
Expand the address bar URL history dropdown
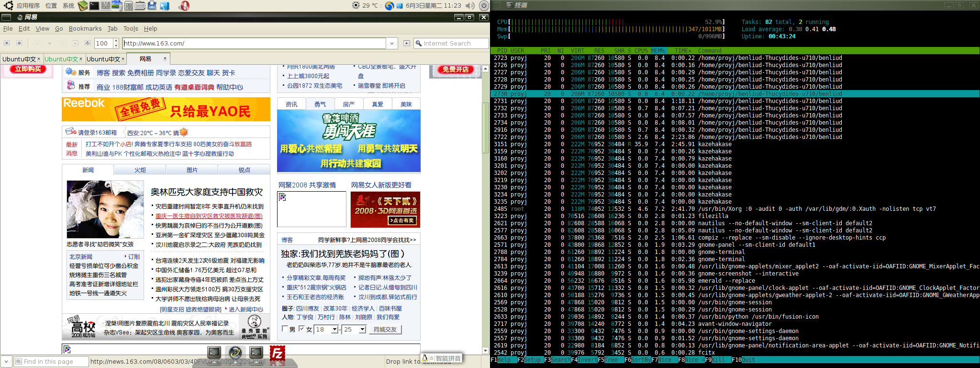click(392, 43)
